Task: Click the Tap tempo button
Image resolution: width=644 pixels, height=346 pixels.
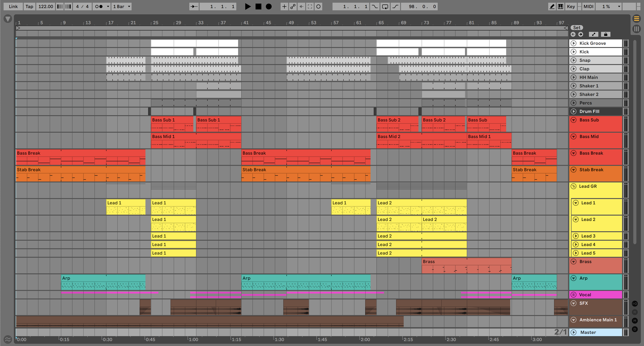Action: click(29, 6)
